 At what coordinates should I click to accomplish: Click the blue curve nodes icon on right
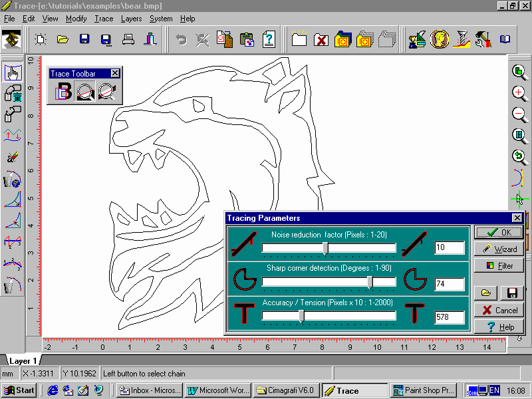pos(518,178)
